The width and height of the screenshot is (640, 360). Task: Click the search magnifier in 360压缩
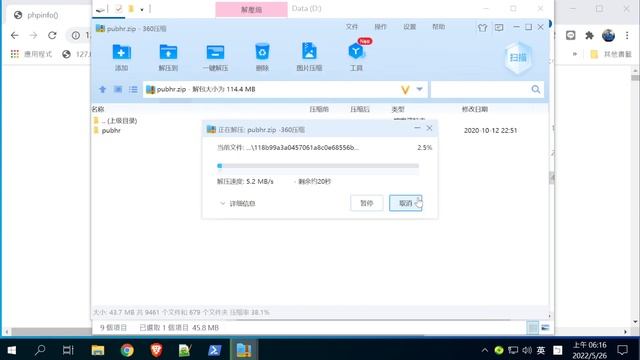[x=536, y=89]
